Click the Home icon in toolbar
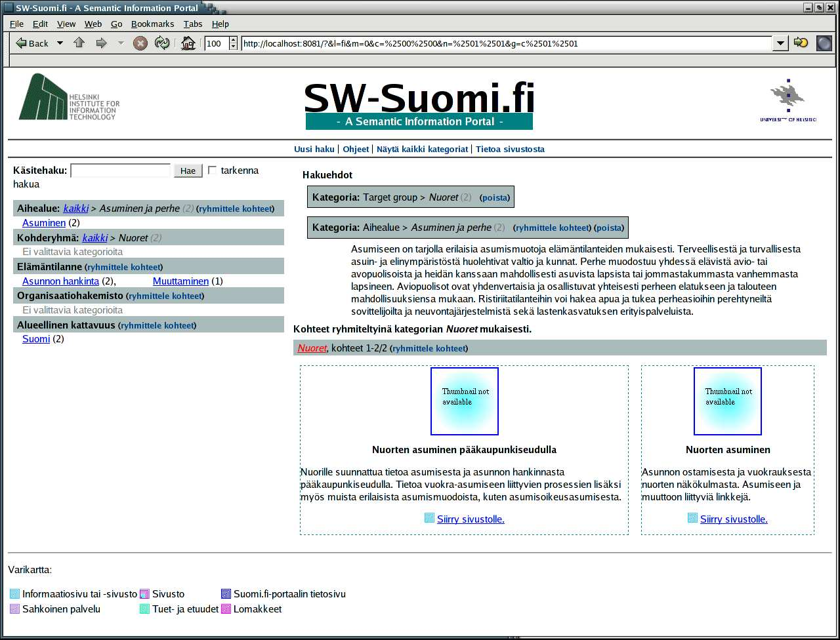The width and height of the screenshot is (840, 640). point(188,43)
